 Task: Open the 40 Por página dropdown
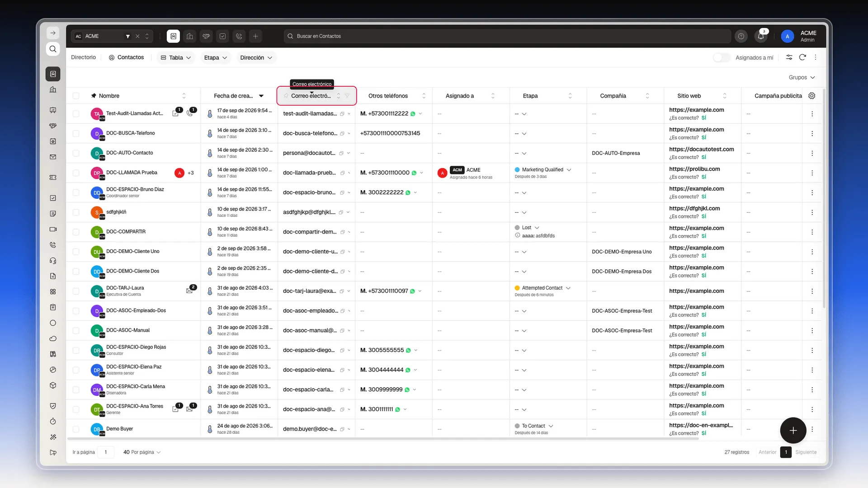point(142,452)
